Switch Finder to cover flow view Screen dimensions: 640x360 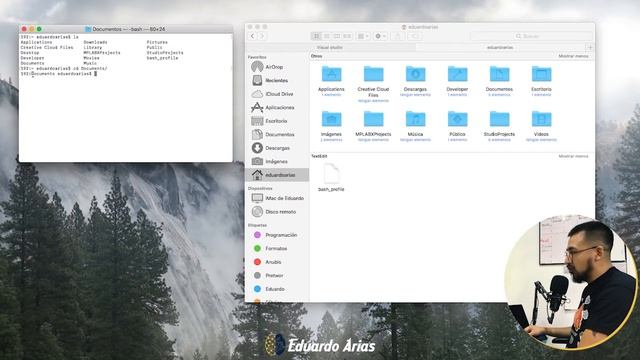coord(347,36)
